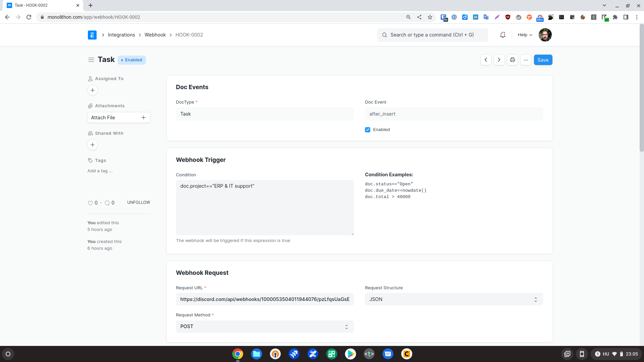Open the notifications bell
This screenshot has height=362, width=644.
pos(502,35)
